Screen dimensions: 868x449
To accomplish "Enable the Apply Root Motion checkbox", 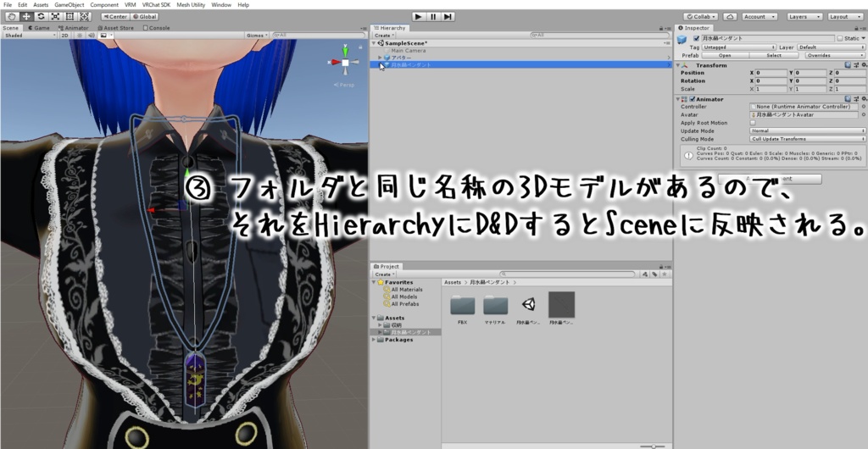I will pyautogui.click(x=753, y=123).
